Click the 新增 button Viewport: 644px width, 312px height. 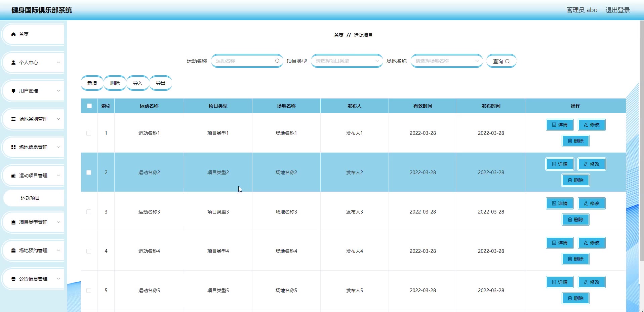tap(92, 83)
